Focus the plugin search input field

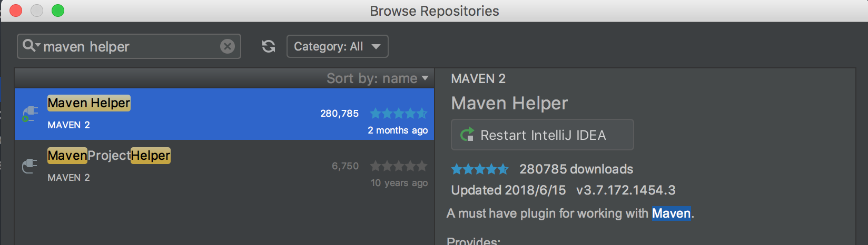click(129, 46)
